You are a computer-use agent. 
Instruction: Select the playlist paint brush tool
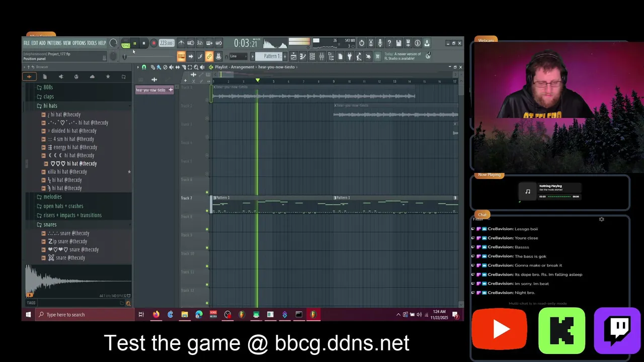159,67
